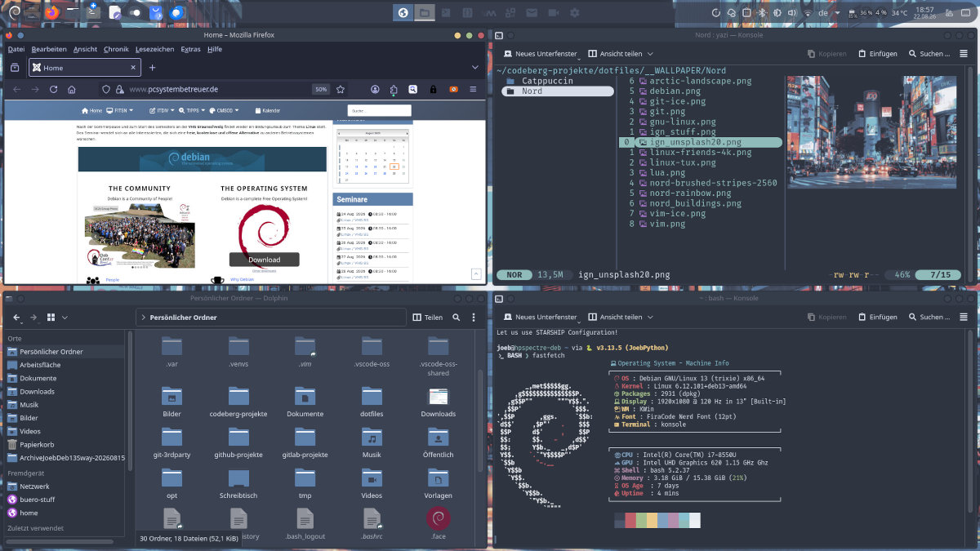Select the .face file in Dolphin

[x=438, y=523]
